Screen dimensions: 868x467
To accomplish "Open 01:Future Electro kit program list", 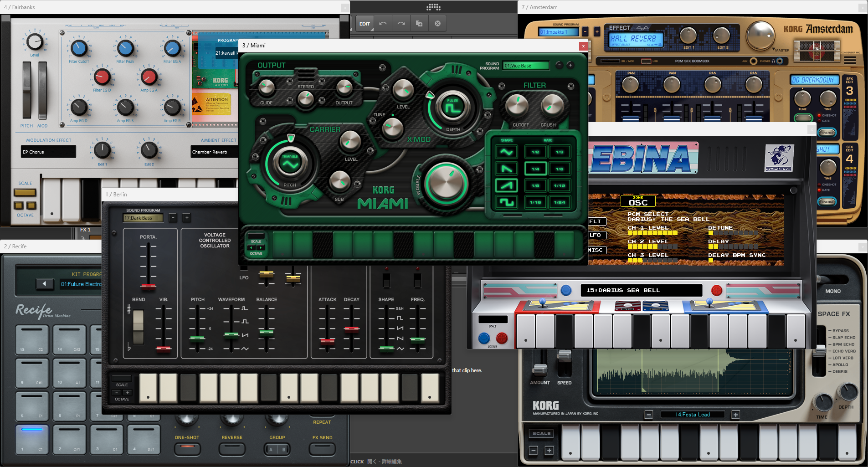I will click(81, 284).
